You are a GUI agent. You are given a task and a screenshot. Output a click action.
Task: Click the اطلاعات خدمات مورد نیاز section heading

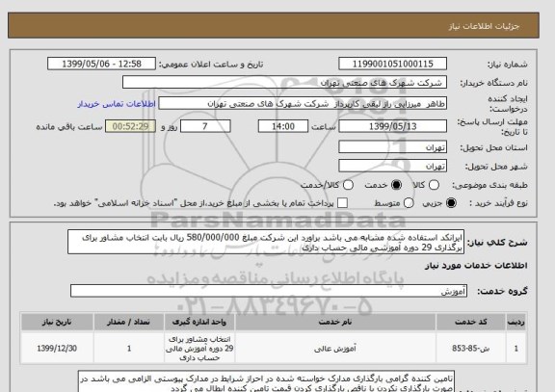476,266
